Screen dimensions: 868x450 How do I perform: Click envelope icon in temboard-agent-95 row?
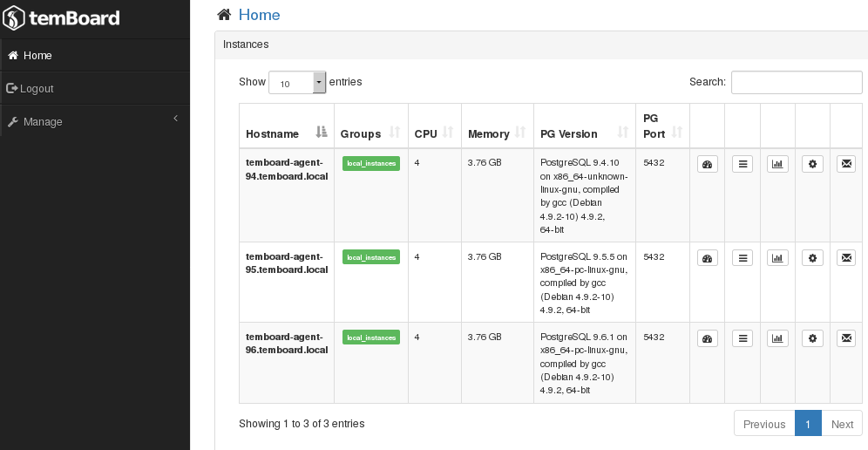[846, 258]
